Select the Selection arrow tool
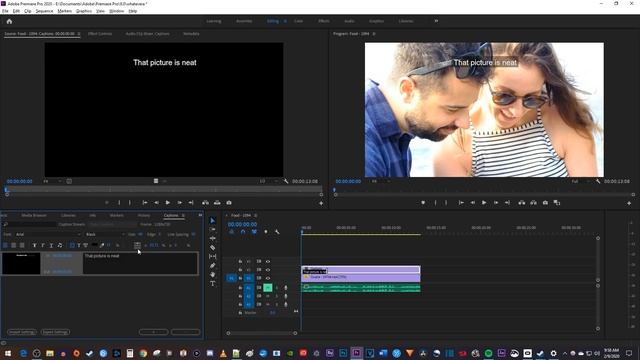This screenshot has height=360, width=640. (213, 220)
